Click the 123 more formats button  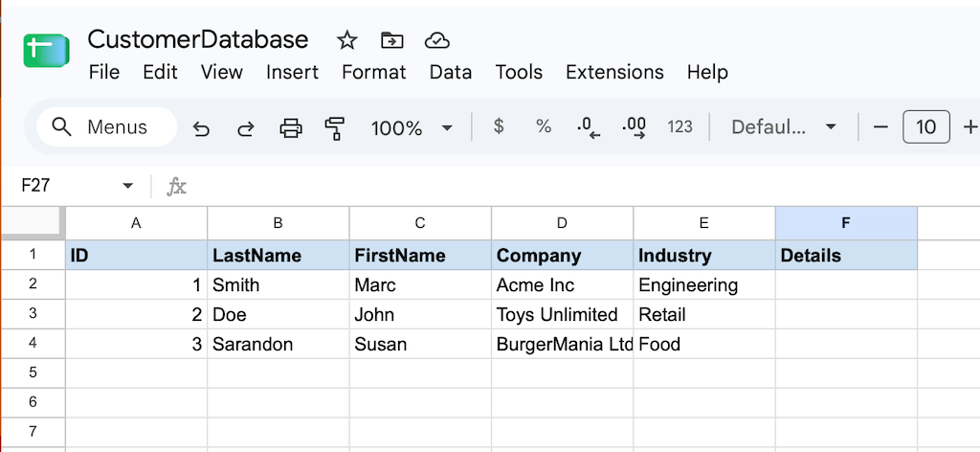coord(679,127)
